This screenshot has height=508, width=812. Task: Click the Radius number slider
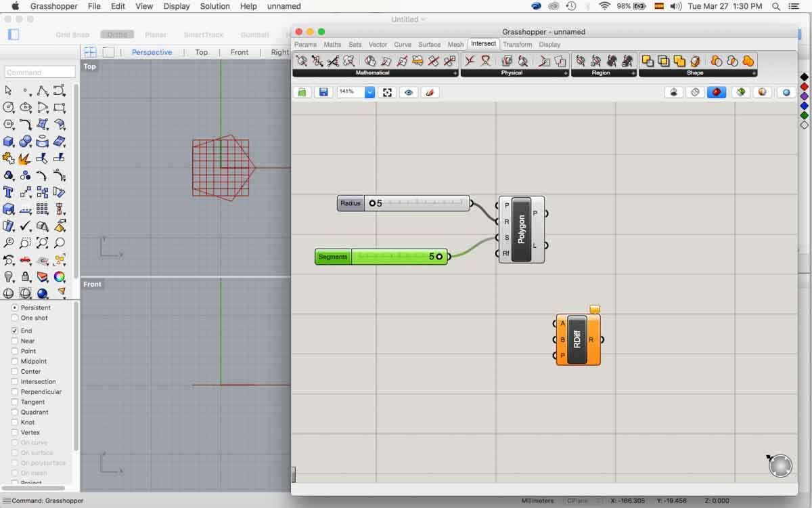tap(403, 203)
